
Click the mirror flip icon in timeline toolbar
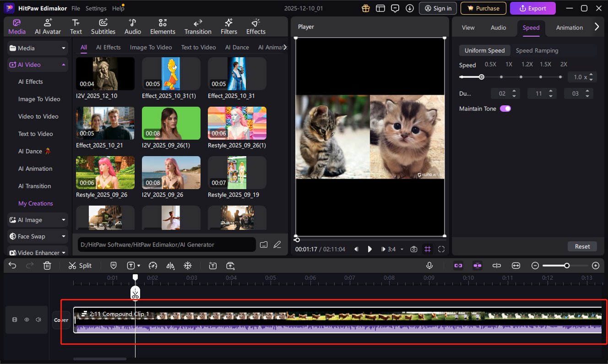pos(170,266)
